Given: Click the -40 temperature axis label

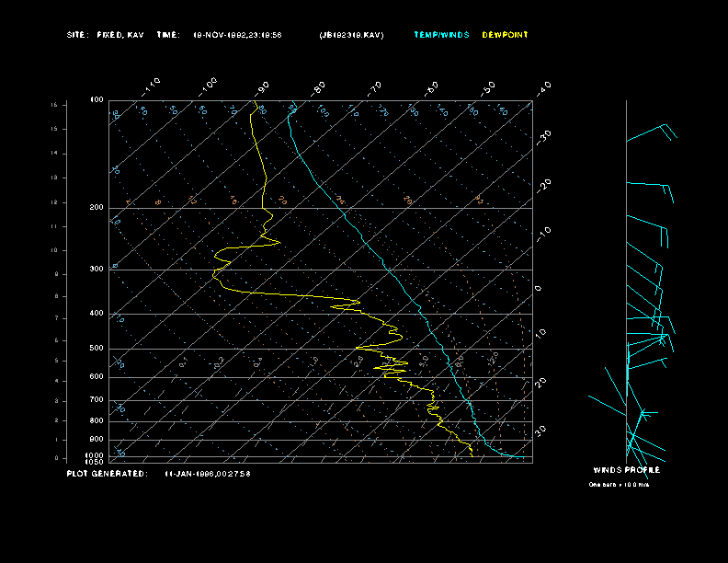Looking at the screenshot, I should 544,88.
